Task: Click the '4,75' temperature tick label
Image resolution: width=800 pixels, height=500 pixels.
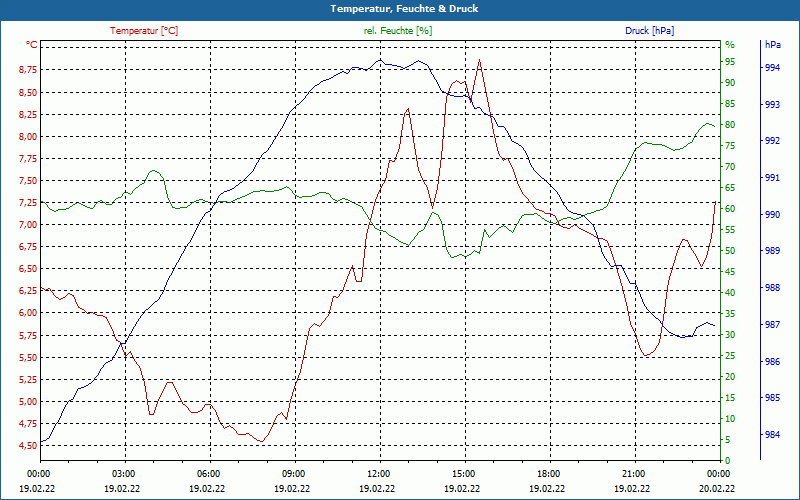Action: click(x=28, y=424)
